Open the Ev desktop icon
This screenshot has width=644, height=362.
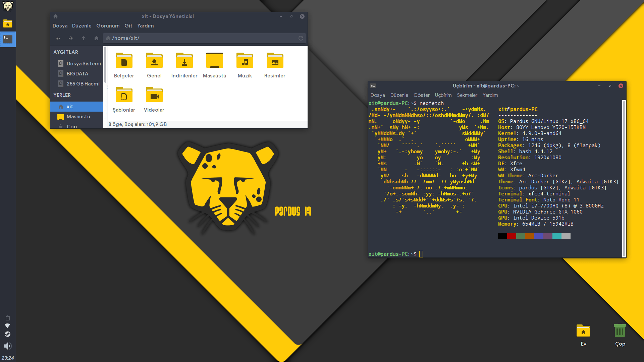583,335
